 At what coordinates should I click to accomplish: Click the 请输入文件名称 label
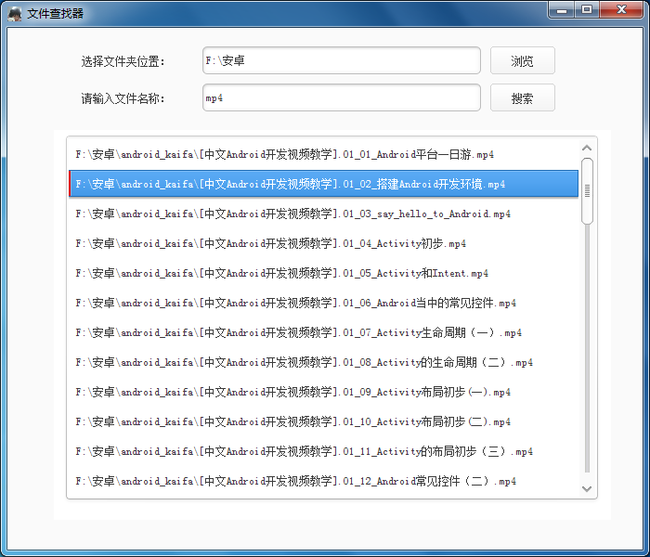point(123,99)
